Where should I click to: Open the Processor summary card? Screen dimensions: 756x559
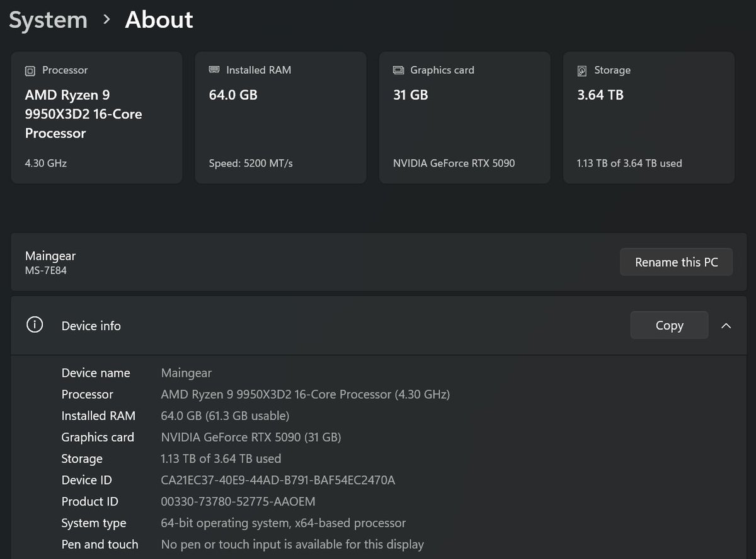click(x=96, y=117)
